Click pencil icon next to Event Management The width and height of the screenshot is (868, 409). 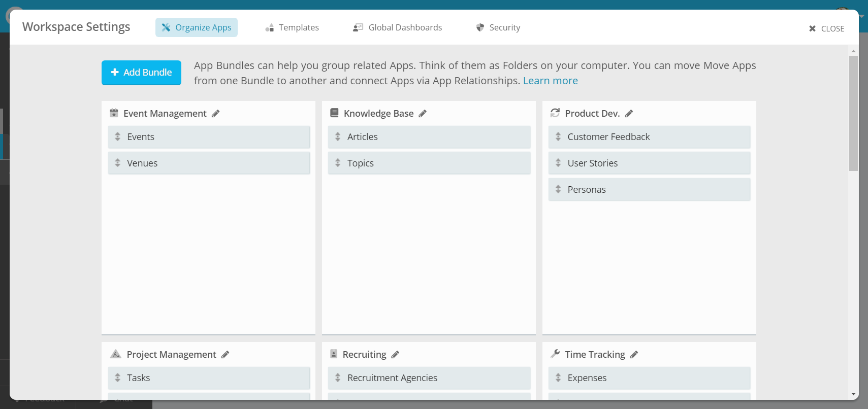click(x=216, y=114)
